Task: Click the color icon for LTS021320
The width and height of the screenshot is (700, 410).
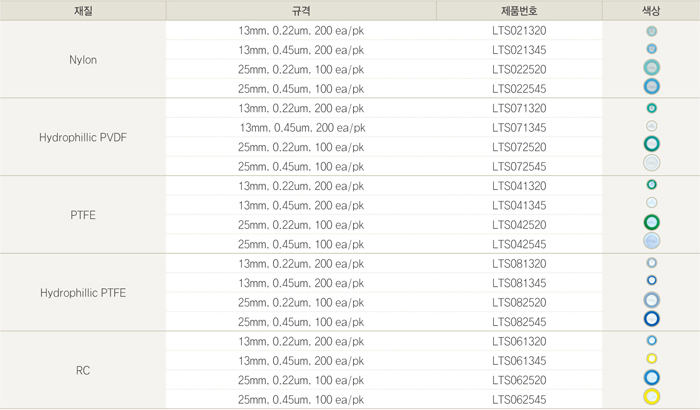Action: tap(651, 31)
